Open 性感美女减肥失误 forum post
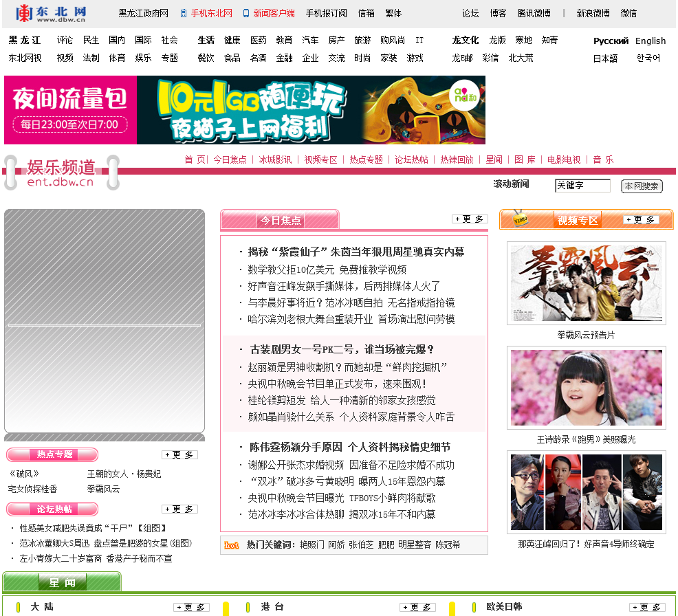Screen dimensions: 678x616 [x=93, y=528]
